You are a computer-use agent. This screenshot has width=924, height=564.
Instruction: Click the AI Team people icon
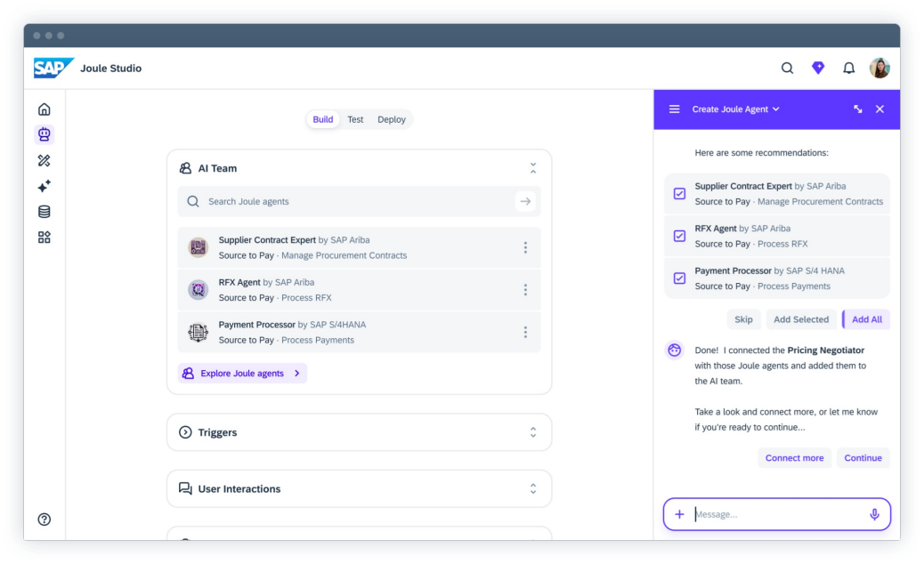[185, 168]
